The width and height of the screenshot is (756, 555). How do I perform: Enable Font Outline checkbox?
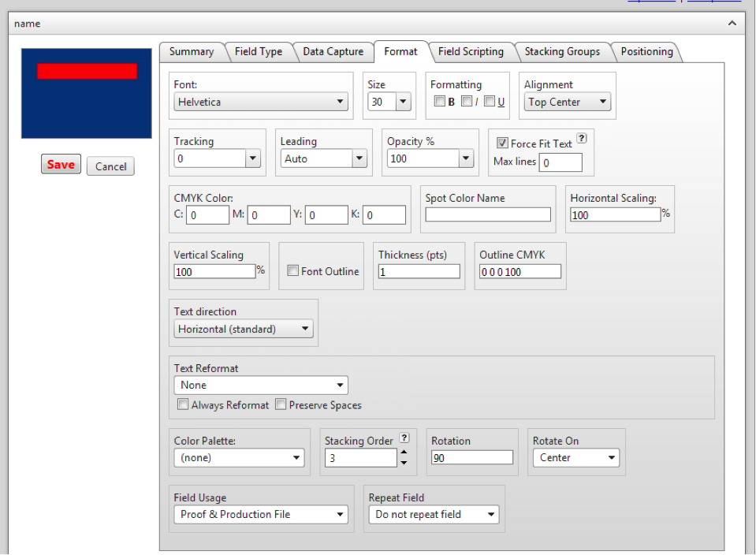pos(292,270)
